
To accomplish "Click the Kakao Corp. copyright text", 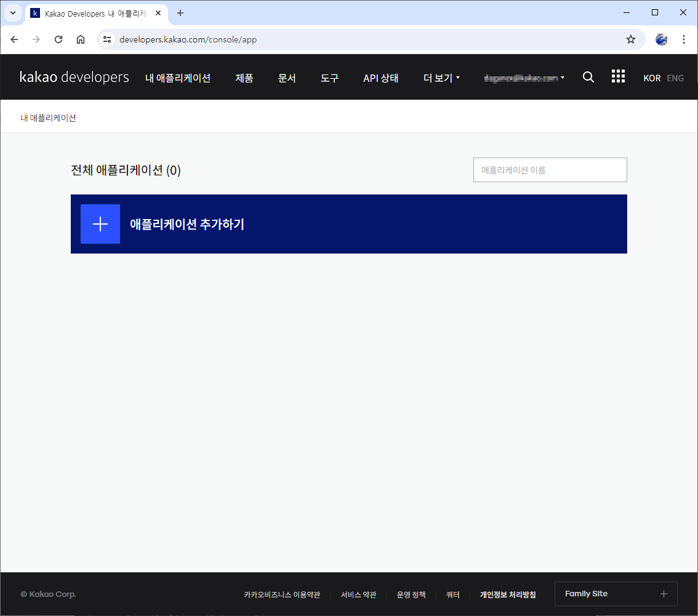I will tap(48, 594).
